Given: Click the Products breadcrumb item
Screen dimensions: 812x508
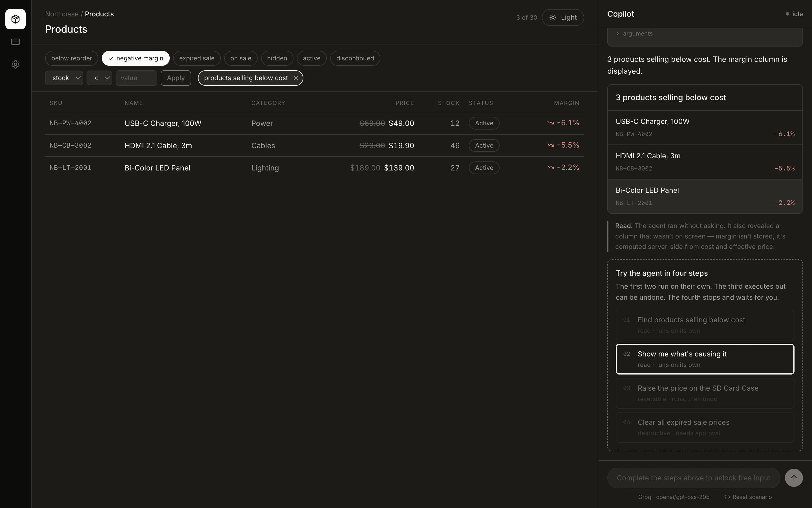Looking at the screenshot, I should pyautogui.click(x=99, y=14).
